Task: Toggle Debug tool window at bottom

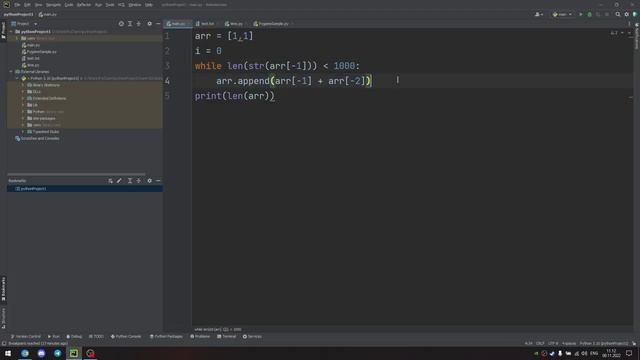Action: pos(74,336)
